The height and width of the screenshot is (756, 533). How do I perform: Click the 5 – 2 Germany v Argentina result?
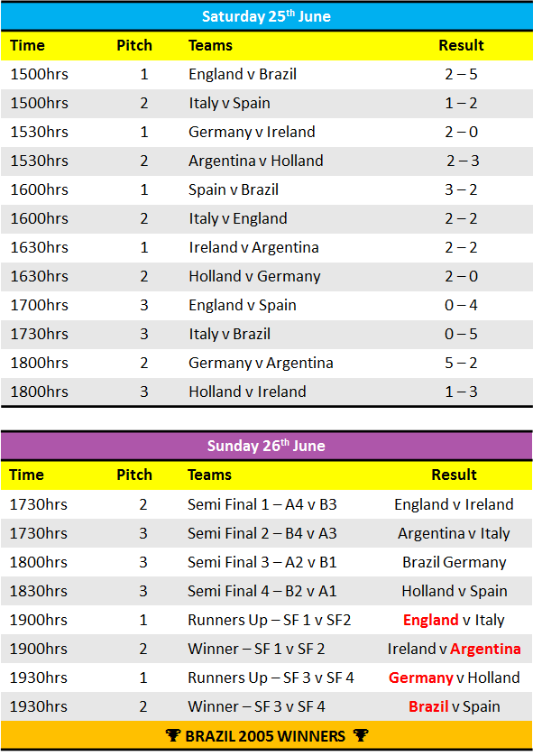coord(461,363)
